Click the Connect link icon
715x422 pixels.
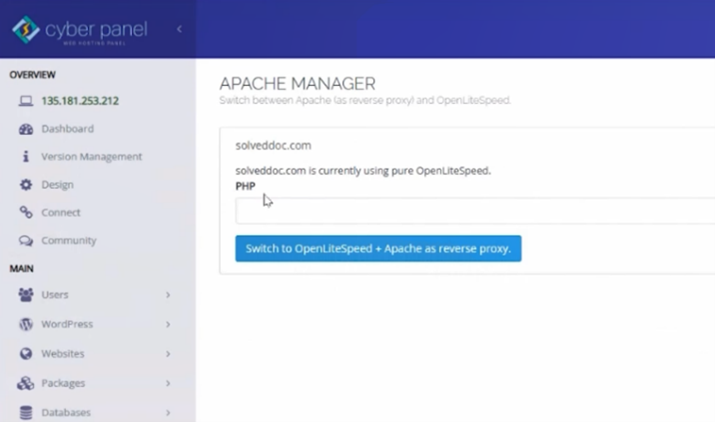pos(26,213)
